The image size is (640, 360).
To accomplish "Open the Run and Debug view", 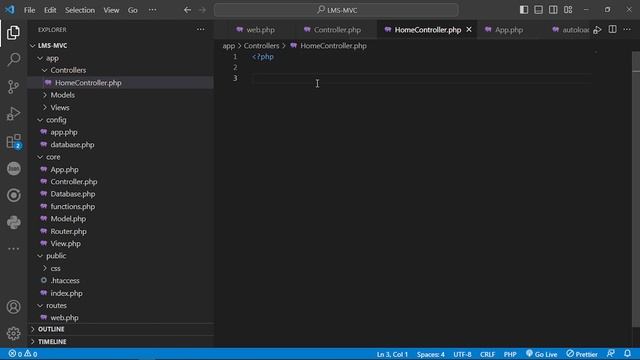I will (x=13, y=113).
